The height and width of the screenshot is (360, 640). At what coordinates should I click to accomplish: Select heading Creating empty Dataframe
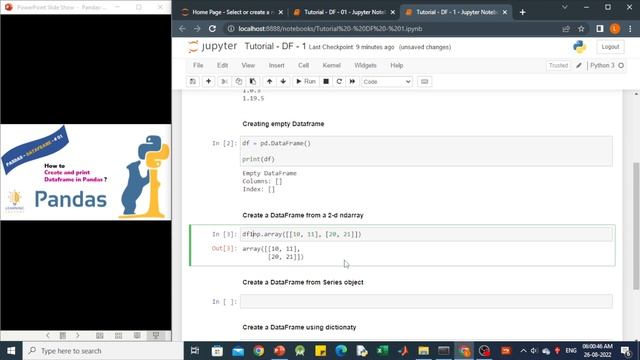pos(283,124)
